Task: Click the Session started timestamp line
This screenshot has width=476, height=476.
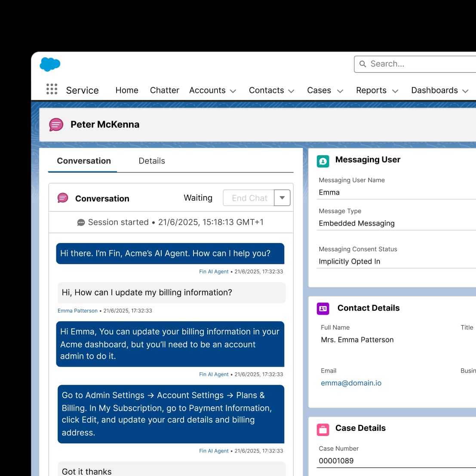Action: pos(170,222)
